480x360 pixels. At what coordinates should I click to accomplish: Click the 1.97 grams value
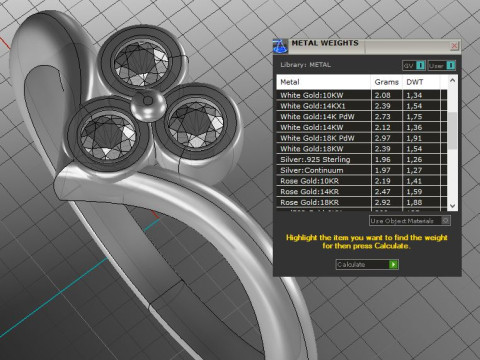(382, 170)
